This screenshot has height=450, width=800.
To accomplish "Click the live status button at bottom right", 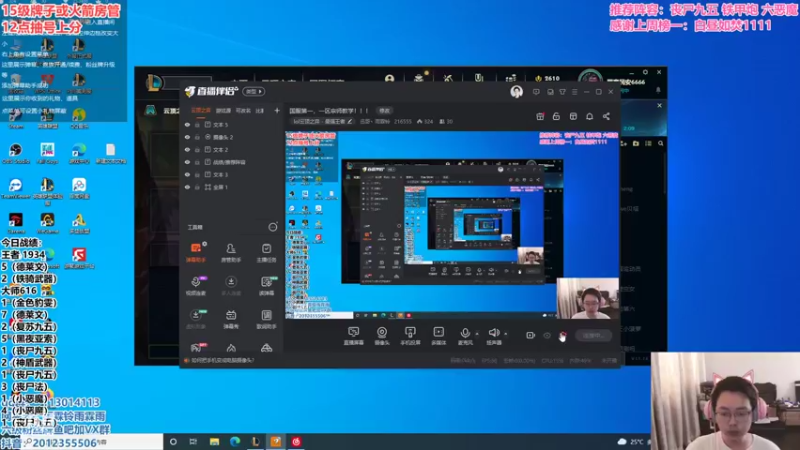I will coord(593,336).
